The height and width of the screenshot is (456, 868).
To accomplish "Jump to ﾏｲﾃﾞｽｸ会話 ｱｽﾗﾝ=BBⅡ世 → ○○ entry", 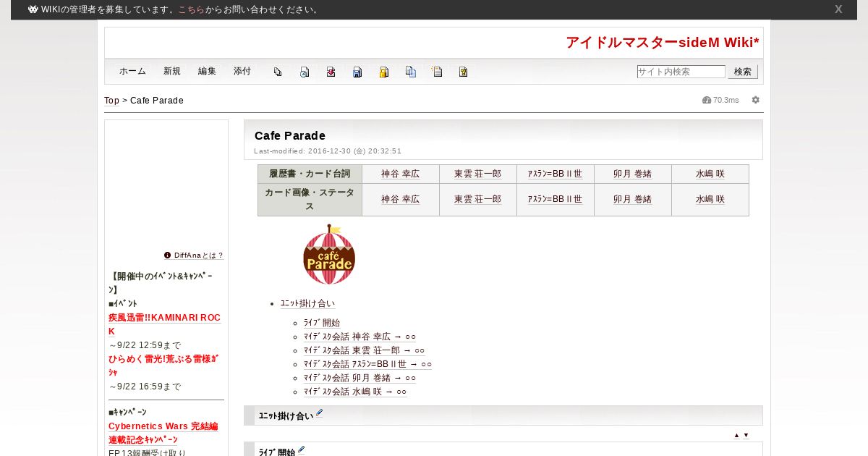I will 367,364.
